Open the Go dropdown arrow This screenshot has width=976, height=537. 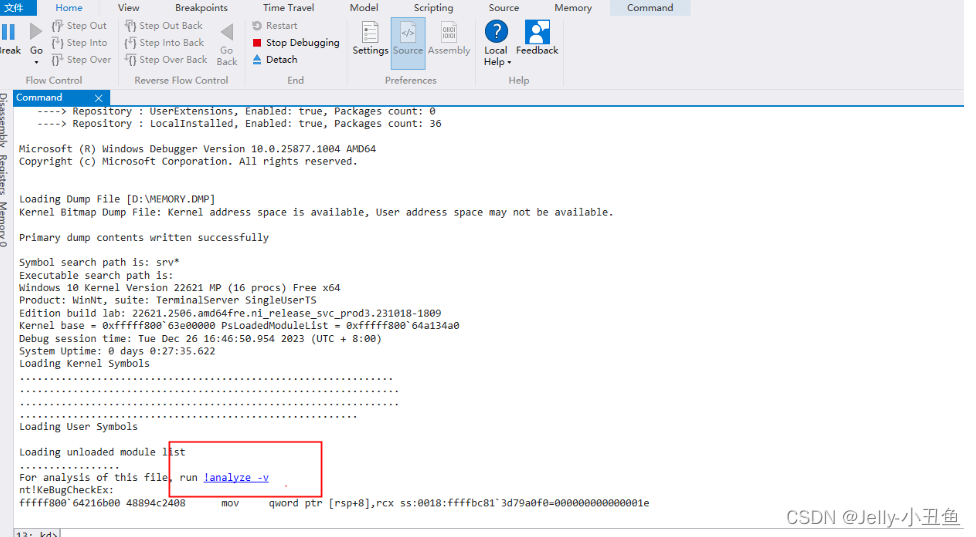coord(36,62)
